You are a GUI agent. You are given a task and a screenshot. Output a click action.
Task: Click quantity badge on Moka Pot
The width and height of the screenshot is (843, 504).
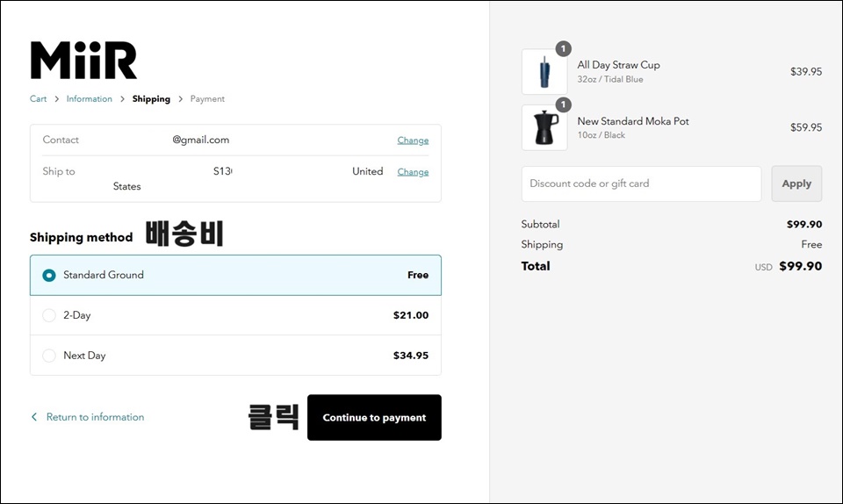click(563, 104)
